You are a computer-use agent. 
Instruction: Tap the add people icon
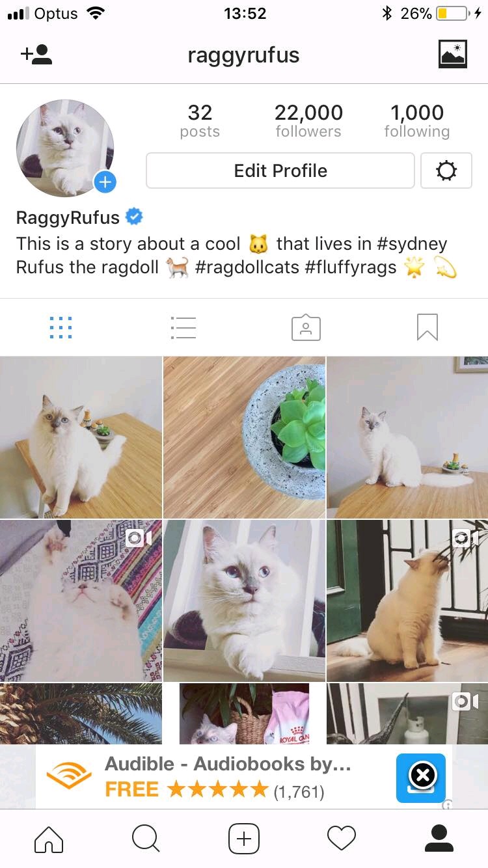point(36,55)
